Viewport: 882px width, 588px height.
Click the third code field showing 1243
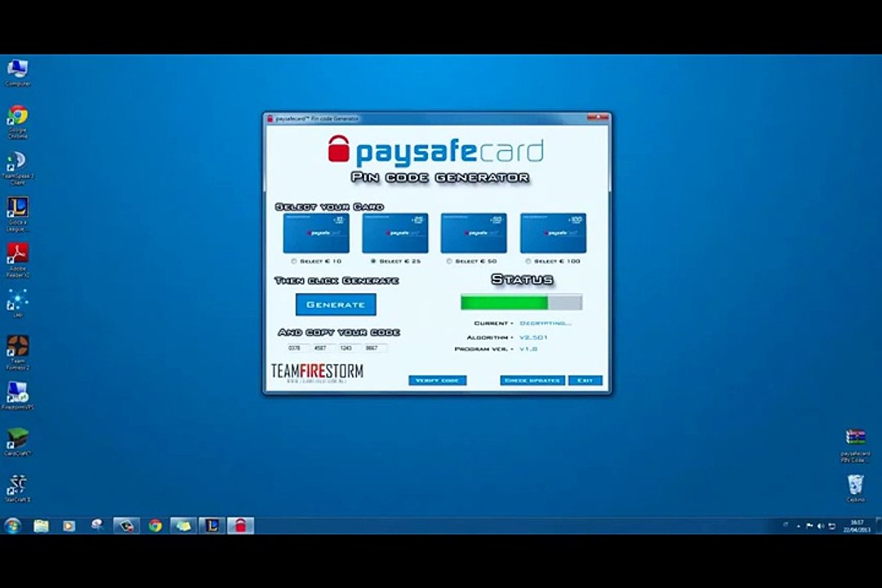tap(350, 348)
